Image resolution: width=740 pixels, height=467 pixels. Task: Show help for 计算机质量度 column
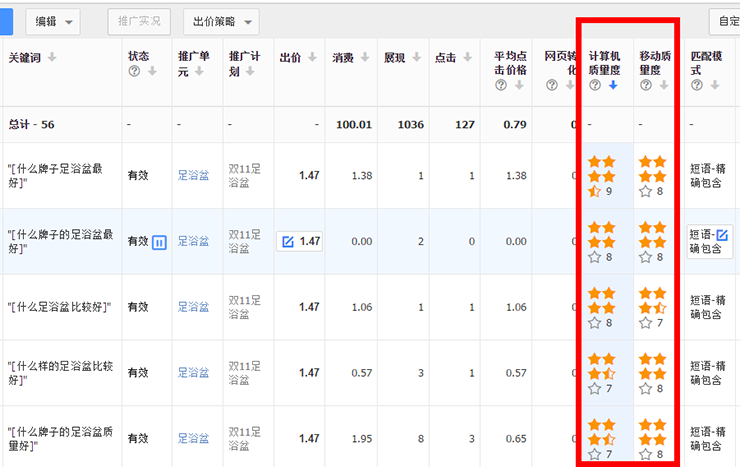[x=595, y=85]
